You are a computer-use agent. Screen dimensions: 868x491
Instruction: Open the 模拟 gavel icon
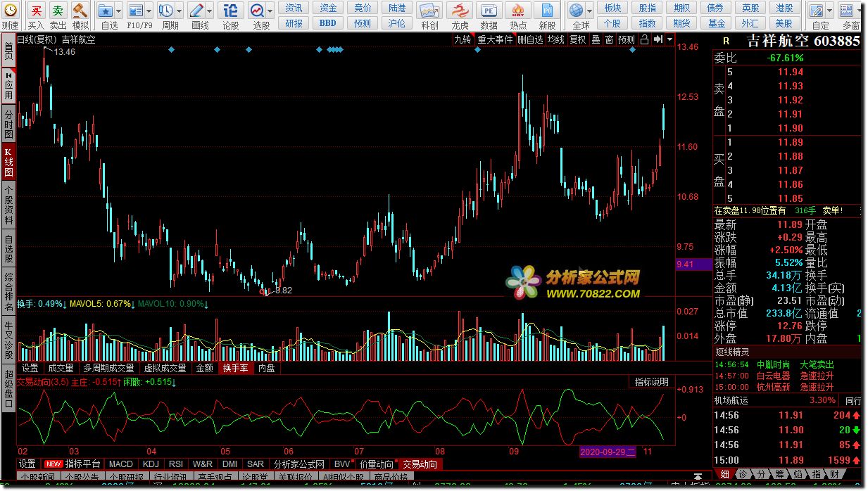[x=80, y=11]
